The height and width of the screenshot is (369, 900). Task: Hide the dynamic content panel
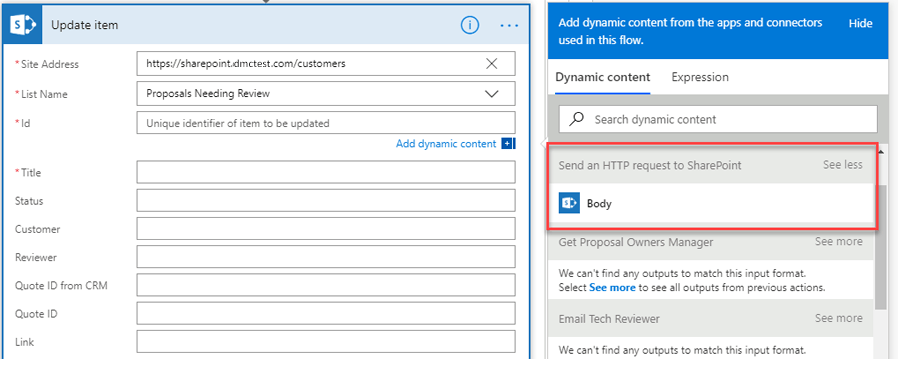coord(860,24)
